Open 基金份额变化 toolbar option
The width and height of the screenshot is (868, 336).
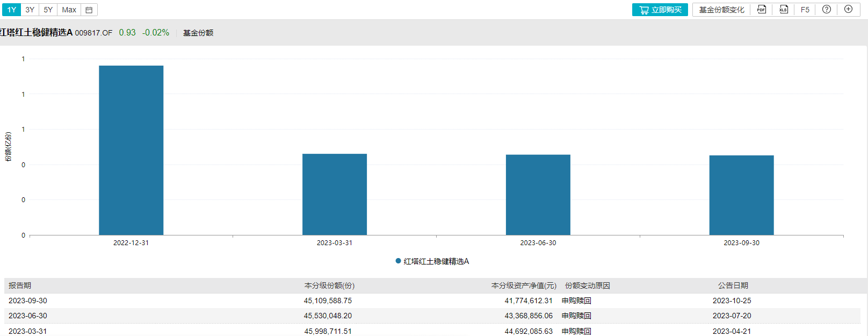pos(721,10)
